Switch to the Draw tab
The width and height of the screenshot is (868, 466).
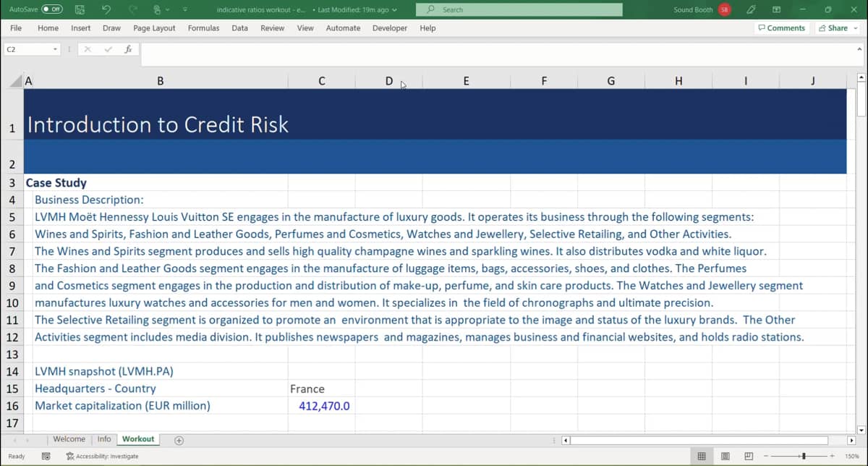point(111,28)
